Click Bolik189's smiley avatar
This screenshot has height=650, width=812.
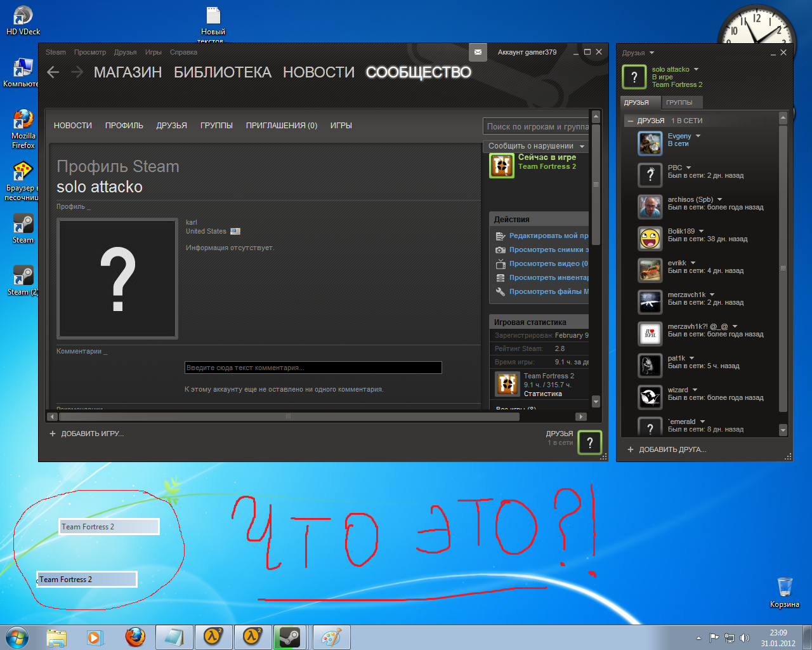click(x=650, y=239)
